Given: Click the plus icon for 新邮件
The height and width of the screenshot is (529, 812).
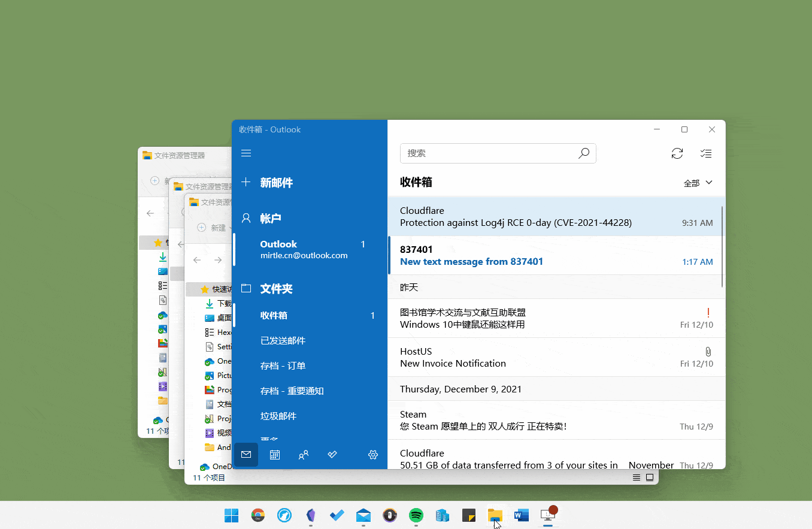Looking at the screenshot, I should coord(246,182).
